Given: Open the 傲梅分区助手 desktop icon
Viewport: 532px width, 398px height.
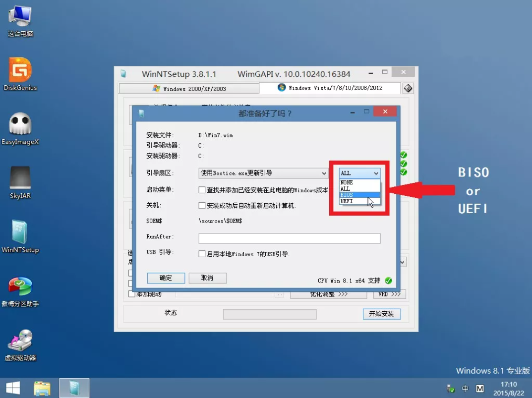Looking at the screenshot, I should point(20,291).
